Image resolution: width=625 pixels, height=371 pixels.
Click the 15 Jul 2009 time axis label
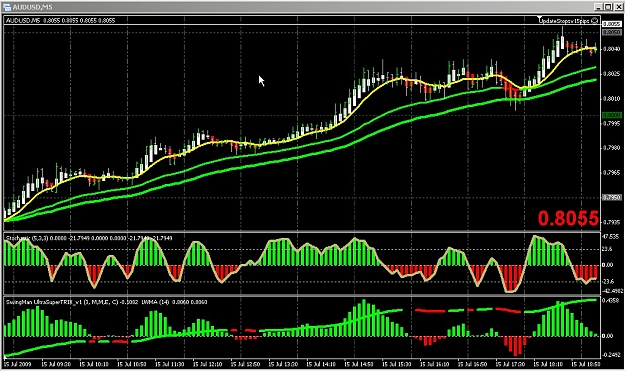(18, 364)
